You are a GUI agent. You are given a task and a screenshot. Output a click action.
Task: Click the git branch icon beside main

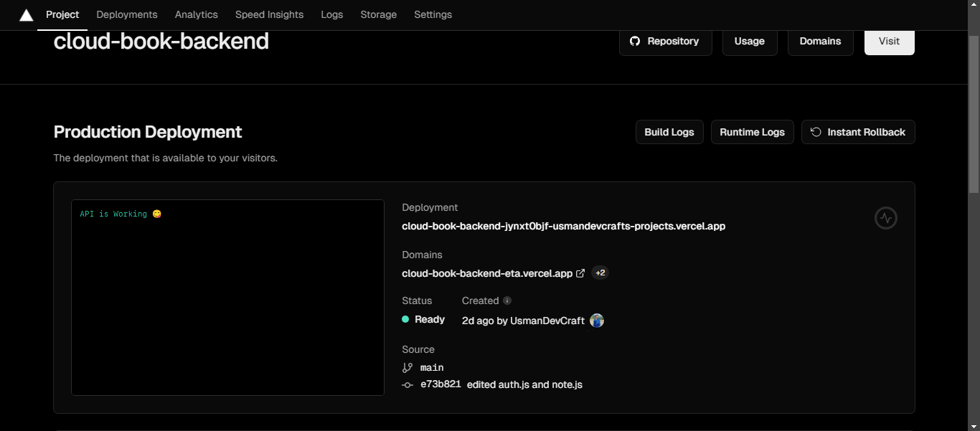[407, 368]
